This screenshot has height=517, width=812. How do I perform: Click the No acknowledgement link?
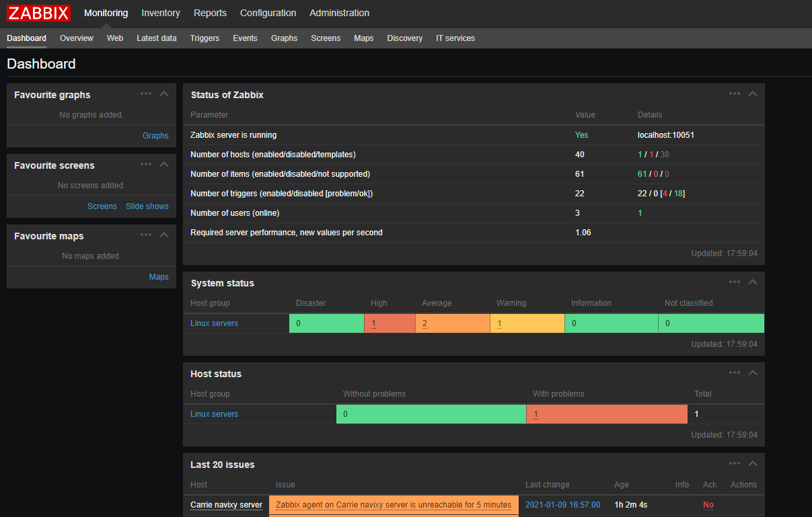click(708, 505)
